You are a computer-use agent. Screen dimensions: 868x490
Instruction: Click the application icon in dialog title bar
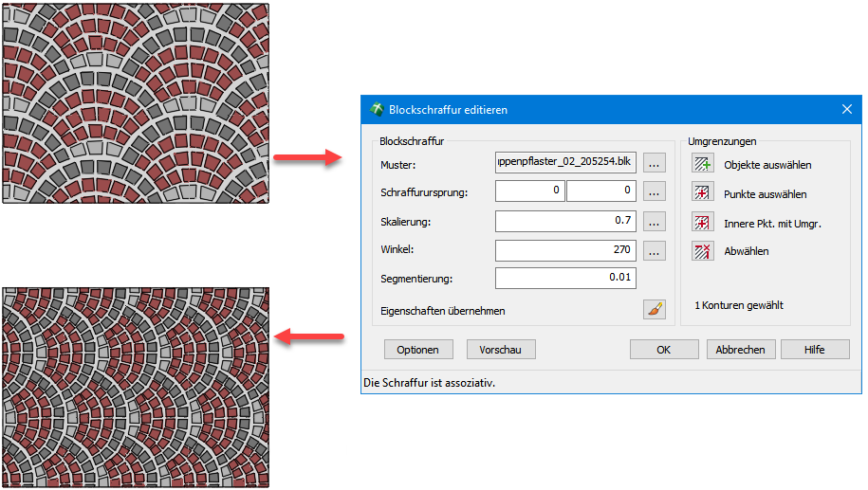click(377, 109)
